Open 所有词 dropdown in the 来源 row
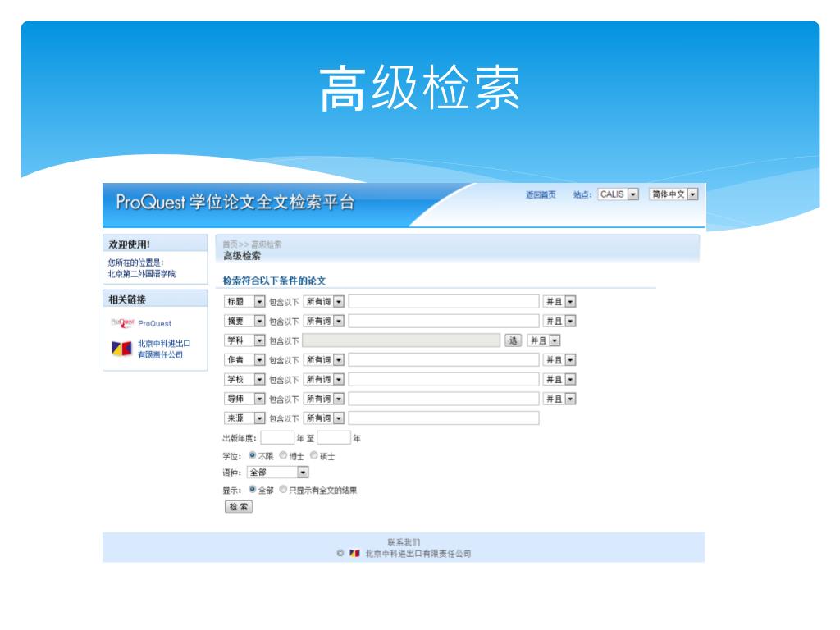 [324, 418]
